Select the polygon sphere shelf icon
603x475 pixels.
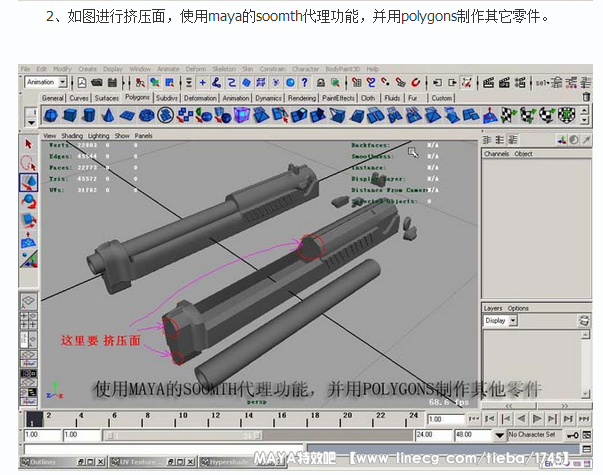(x=51, y=115)
